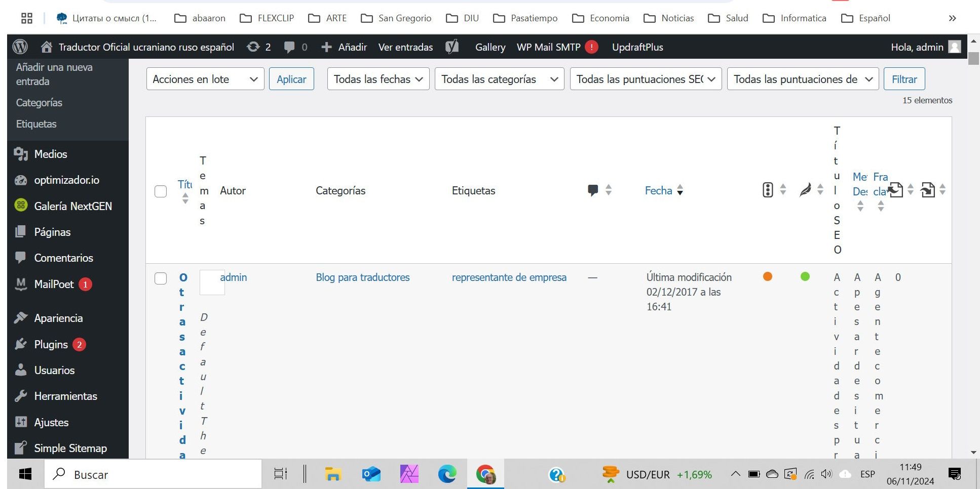Open UpdraftPlus in admin bar
This screenshot has width=980, height=489.
point(637,47)
